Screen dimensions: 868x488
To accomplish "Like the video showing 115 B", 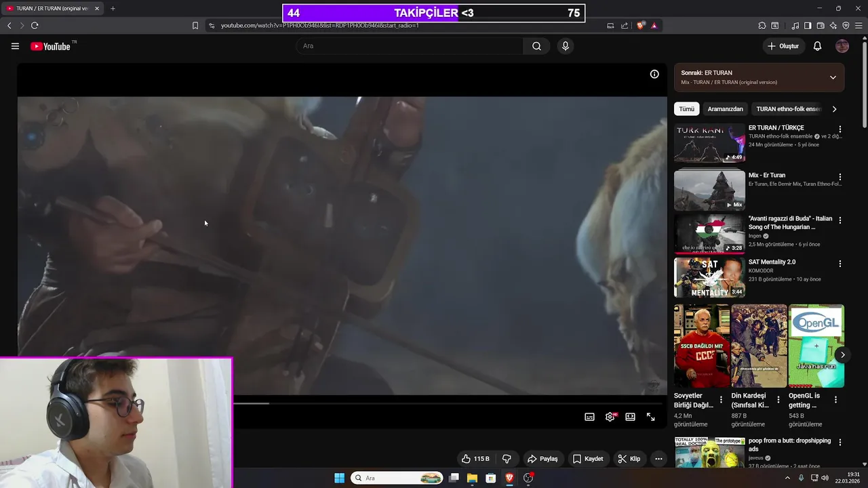I will coord(475,459).
